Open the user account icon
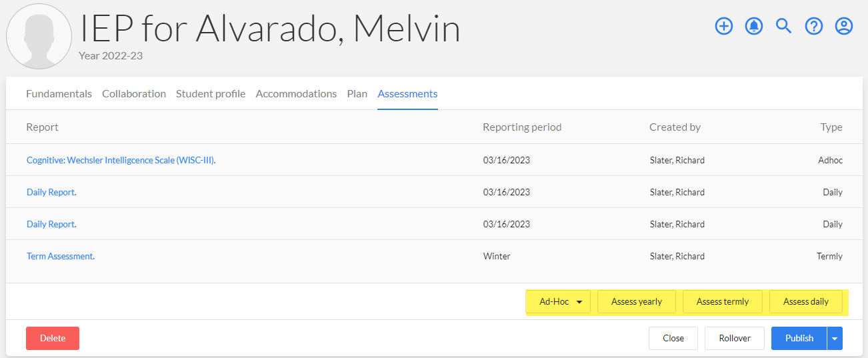This screenshot has height=358, width=868. coord(844,26)
